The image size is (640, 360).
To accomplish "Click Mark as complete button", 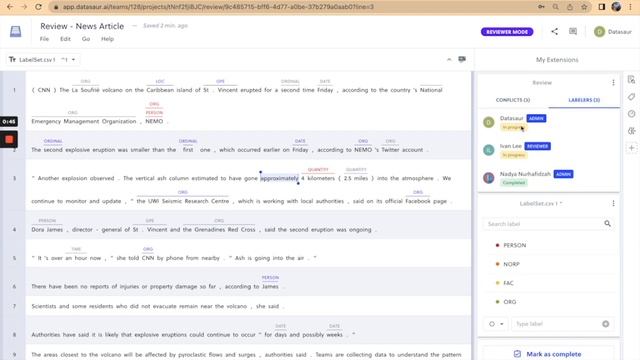I will tap(548, 354).
